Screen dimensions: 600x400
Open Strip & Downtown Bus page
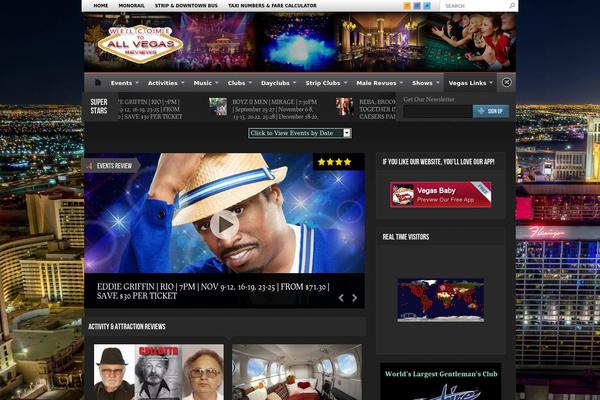click(x=186, y=6)
